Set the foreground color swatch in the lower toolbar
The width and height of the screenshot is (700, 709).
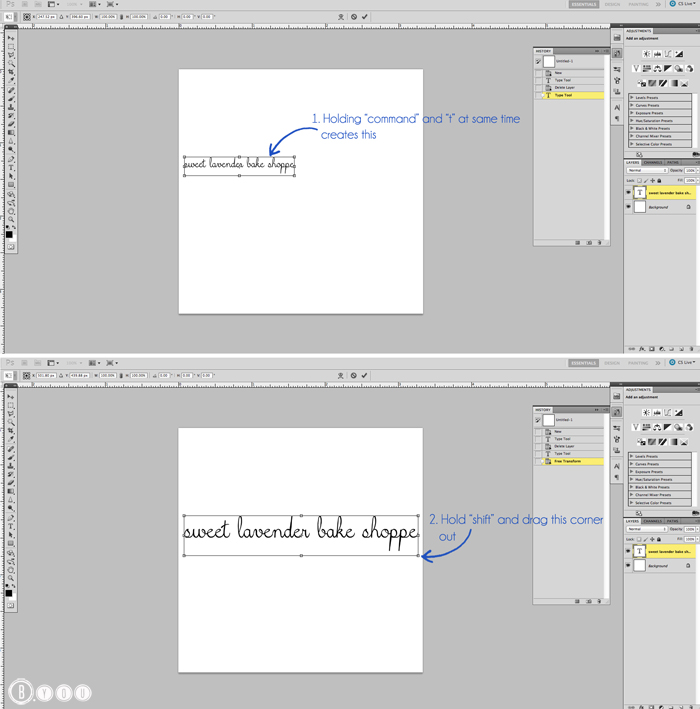(x=9, y=593)
